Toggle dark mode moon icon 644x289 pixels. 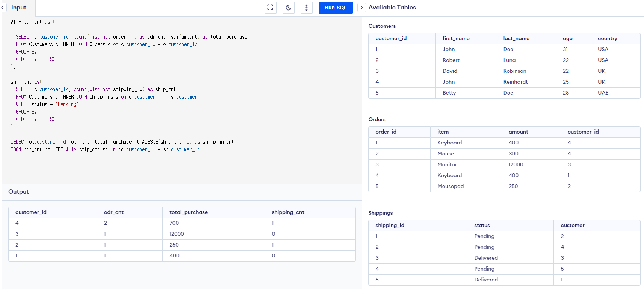click(288, 8)
